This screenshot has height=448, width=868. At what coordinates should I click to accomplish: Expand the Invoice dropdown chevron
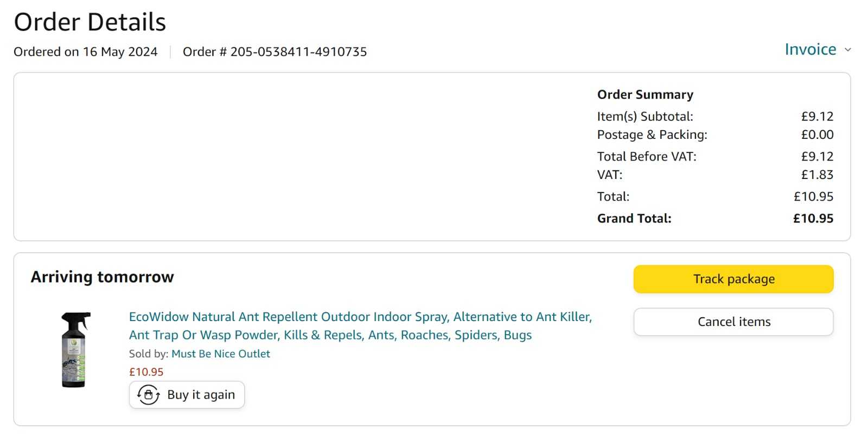[847, 50]
